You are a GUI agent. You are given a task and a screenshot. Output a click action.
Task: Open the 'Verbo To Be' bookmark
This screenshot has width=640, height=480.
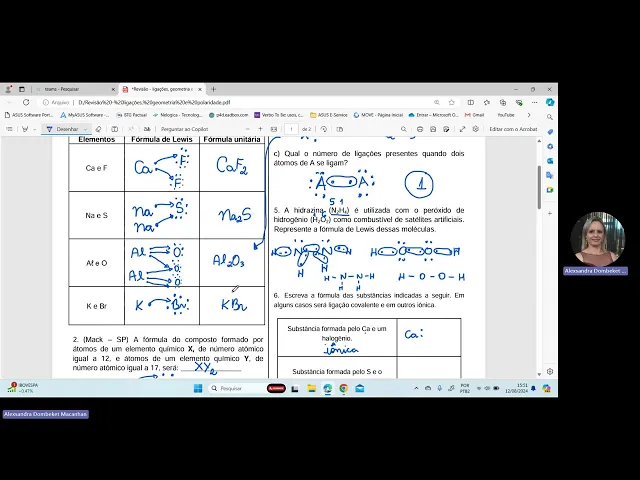(279, 115)
